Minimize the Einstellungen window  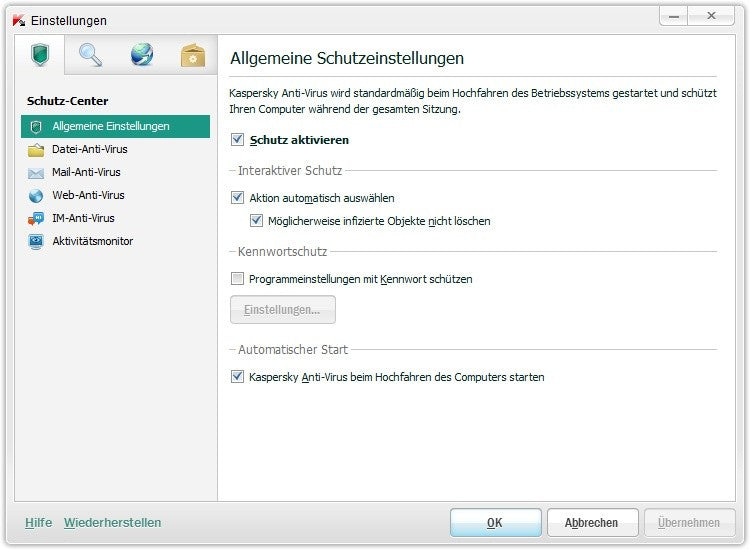point(673,16)
